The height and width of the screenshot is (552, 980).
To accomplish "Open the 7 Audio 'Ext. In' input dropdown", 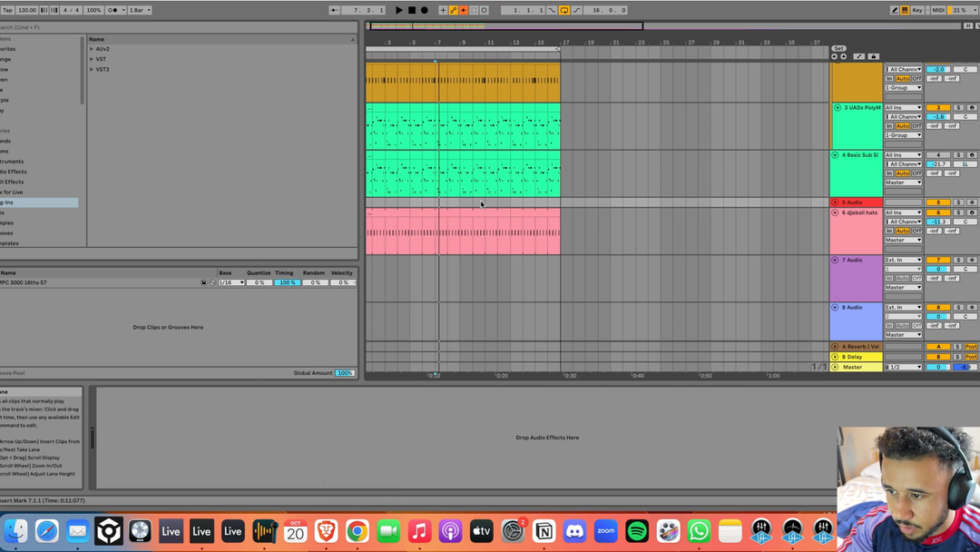I will coord(904,260).
